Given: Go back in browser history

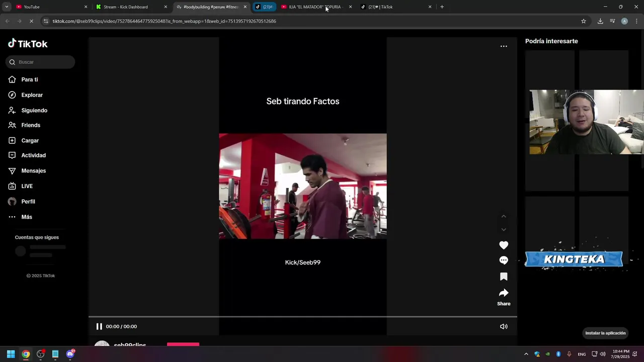Looking at the screenshot, I should (x=7, y=21).
